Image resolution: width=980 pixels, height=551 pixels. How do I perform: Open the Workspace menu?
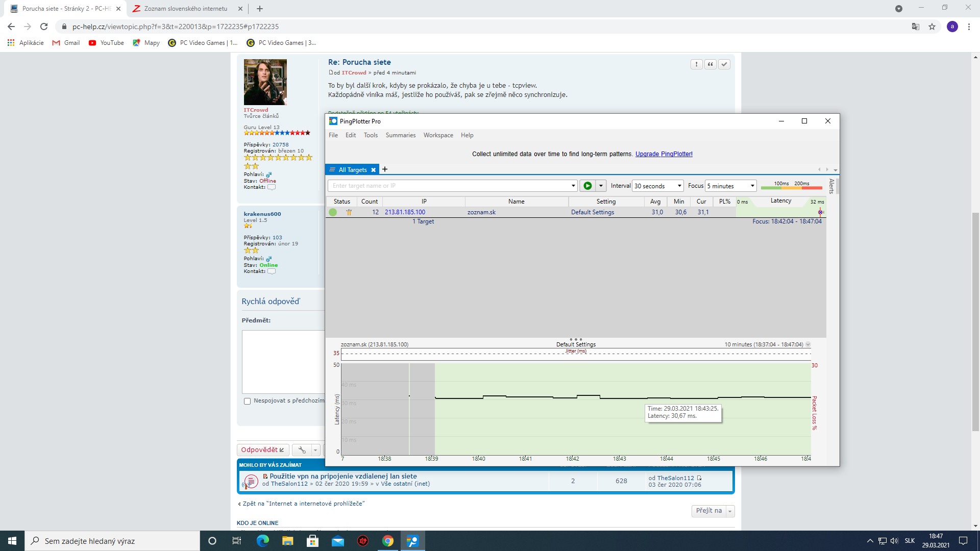(x=438, y=135)
